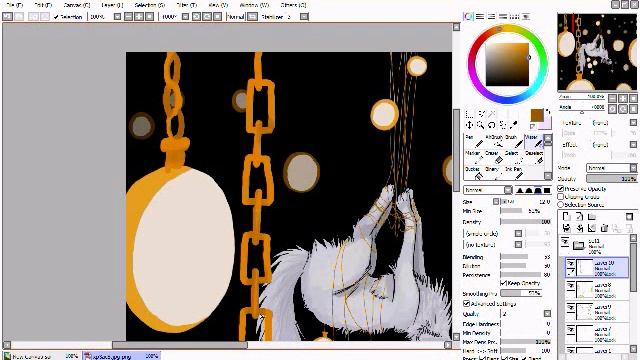Select the Marker tool

coord(474,157)
